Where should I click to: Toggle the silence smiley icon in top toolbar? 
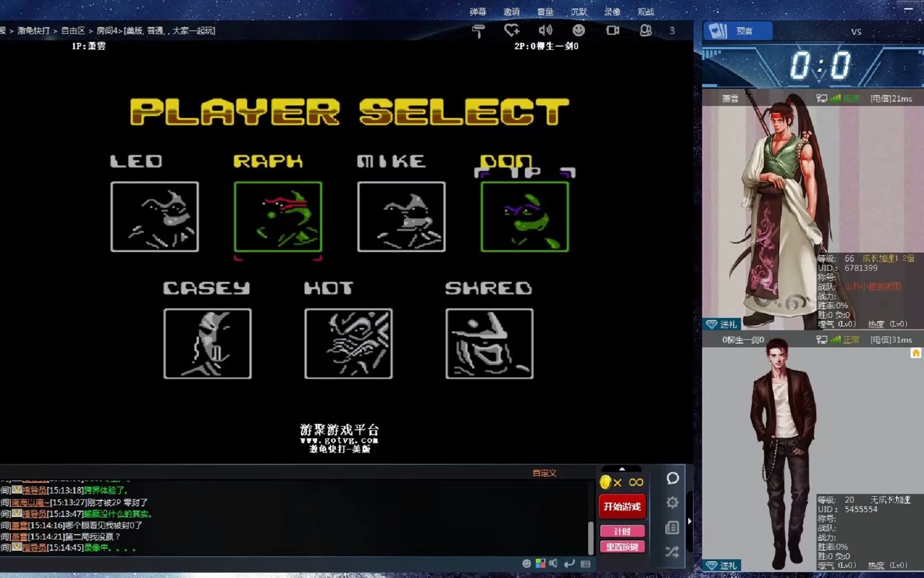579,30
